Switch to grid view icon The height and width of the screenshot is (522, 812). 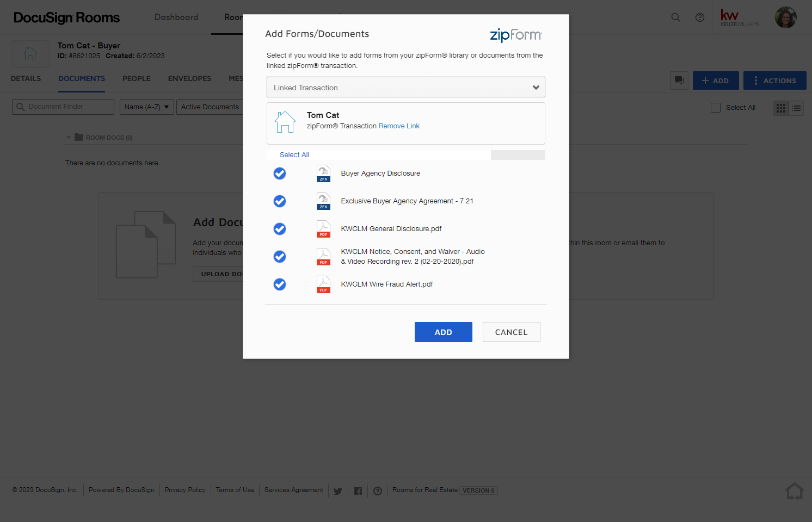[781, 108]
